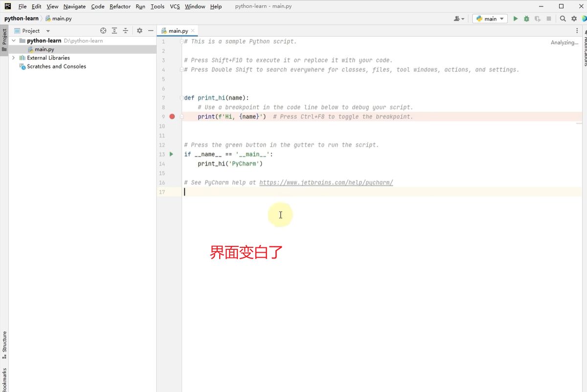This screenshot has height=392, width=587.
Task: Run the main configuration with the green play button
Action: pos(515,19)
